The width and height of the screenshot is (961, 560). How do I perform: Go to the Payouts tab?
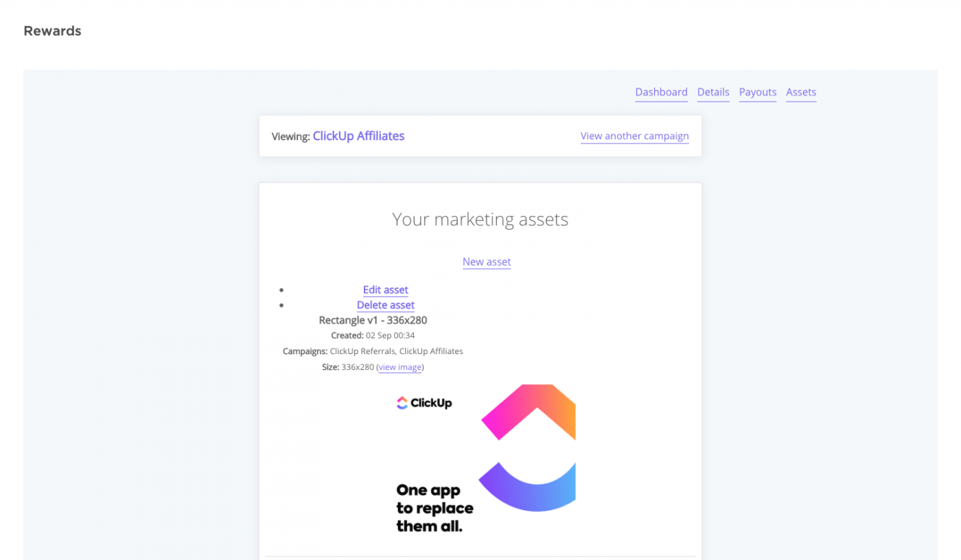[758, 92]
